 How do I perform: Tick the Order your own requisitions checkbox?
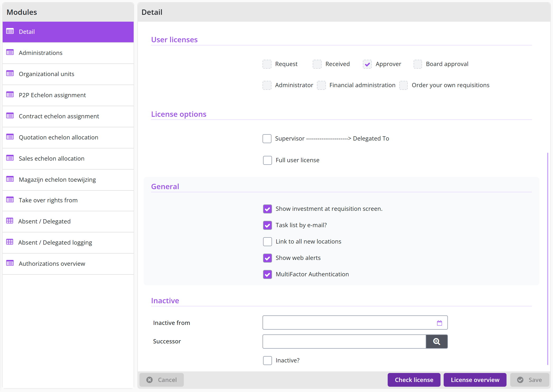pyautogui.click(x=404, y=85)
